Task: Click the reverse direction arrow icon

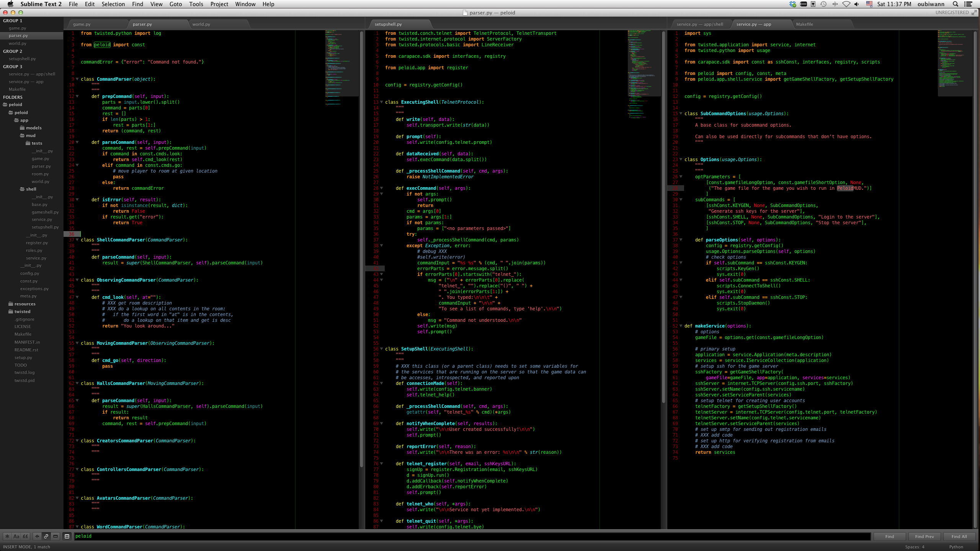Action: [37, 536]
